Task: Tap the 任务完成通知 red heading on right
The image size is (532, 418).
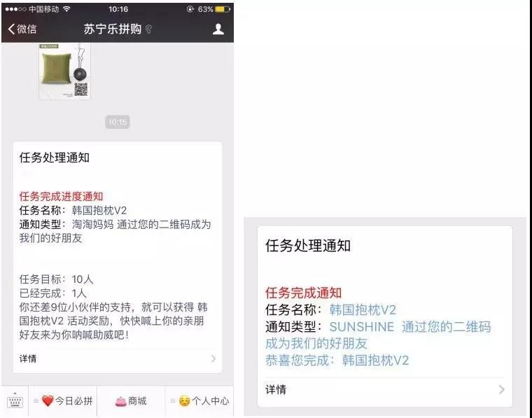Action: (x=303, y=293)
